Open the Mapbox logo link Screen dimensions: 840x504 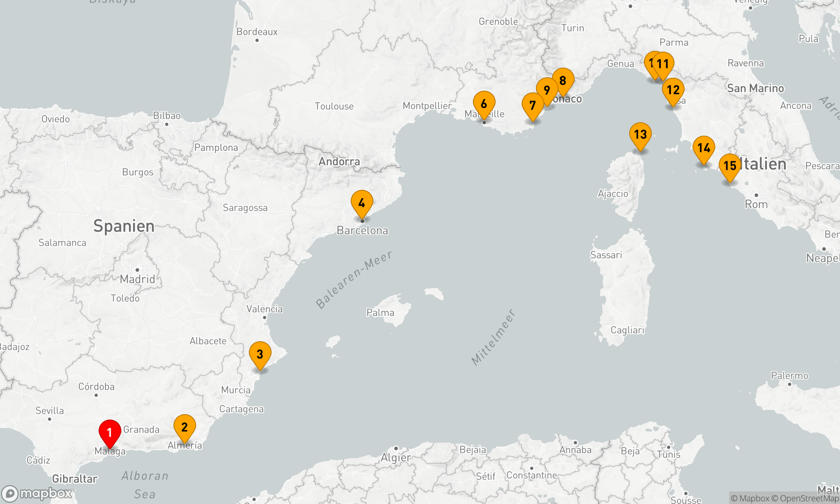[x=37, y=493]
